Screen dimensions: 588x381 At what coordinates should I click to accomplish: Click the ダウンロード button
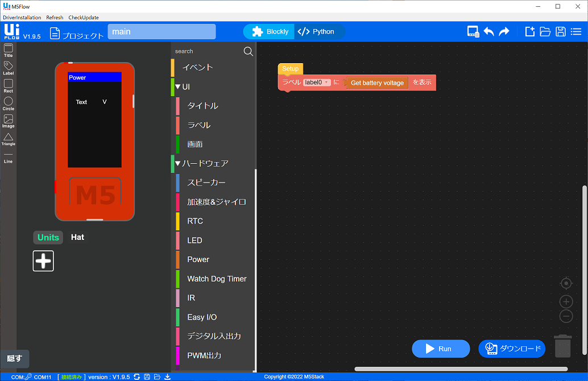tap(512, 349)
